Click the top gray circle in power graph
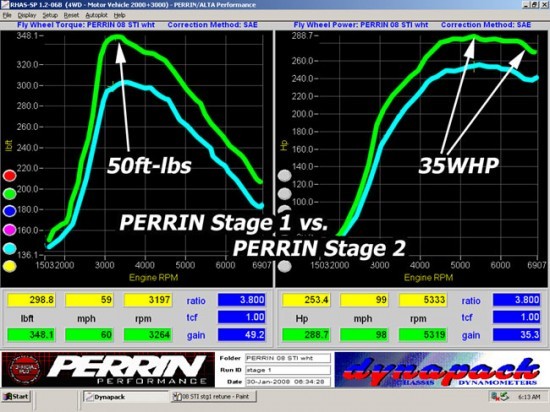The height and width of the screenshot is (412, 550). pyautogui.click(x=284, y=176)
